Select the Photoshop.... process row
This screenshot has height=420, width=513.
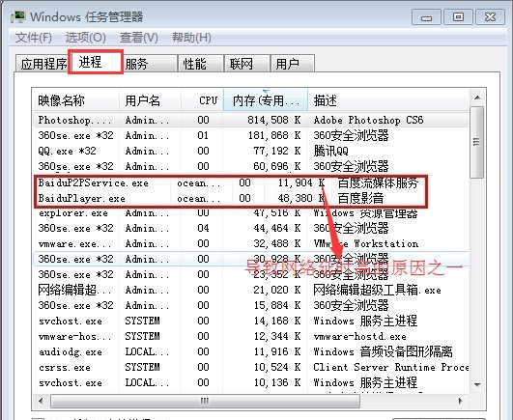pyautogui.click(x=251, y=120)
